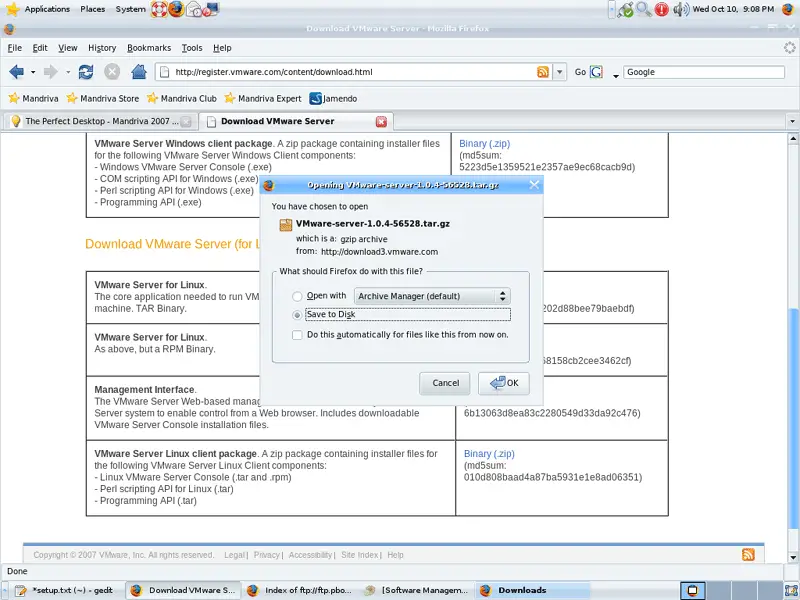Open the Jamendo bookmark
The image size is (800, 600).
[x=333, y=98]
